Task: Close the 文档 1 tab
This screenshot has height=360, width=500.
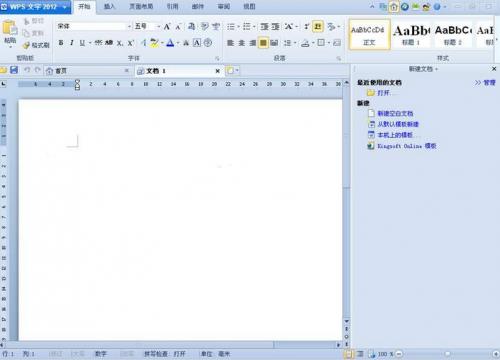Action: click(217, 71)
